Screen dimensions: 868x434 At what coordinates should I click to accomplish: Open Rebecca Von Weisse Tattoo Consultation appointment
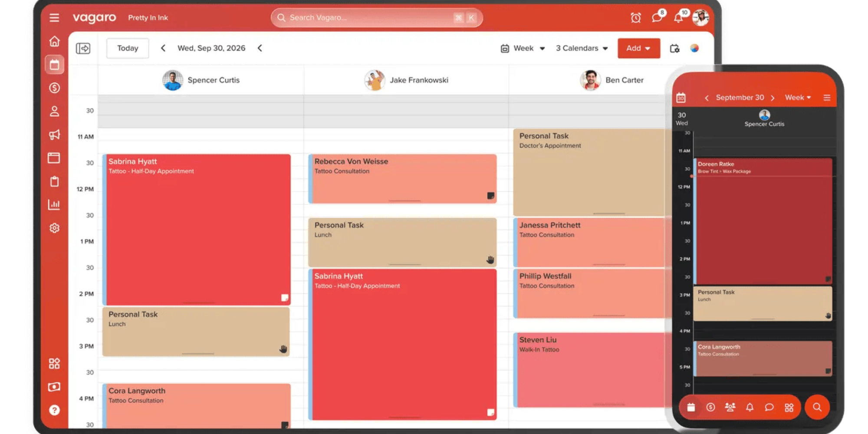coord(402,178)
